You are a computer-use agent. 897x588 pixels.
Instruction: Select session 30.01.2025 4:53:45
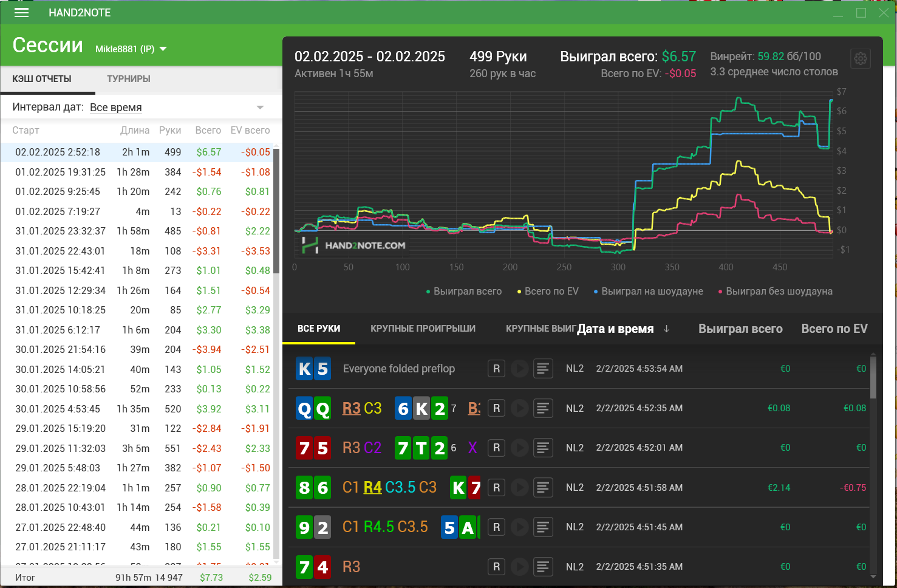[x=137, y=409]
